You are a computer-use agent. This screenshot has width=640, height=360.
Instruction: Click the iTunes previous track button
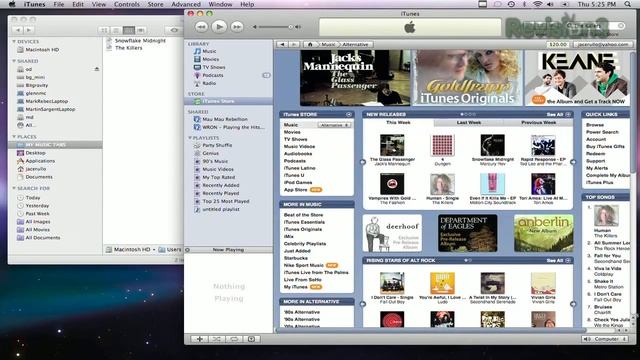tap(201, 27)
